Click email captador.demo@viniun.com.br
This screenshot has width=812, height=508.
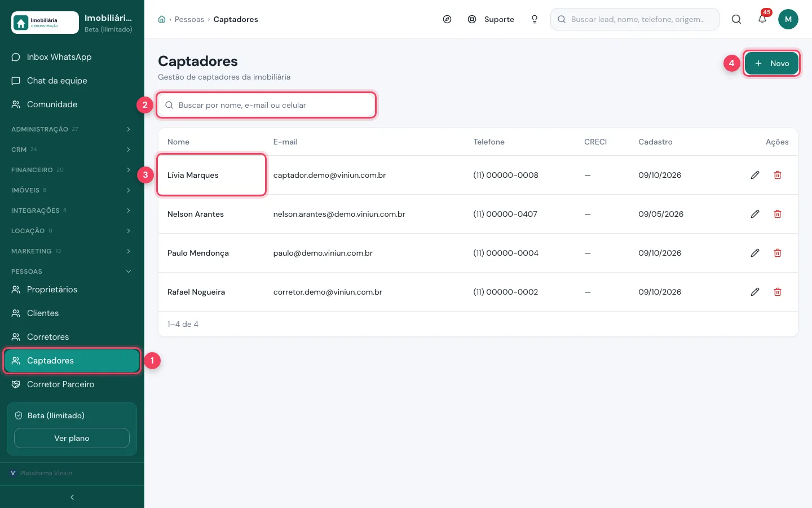pyautogui.click(x=329, y=175)
